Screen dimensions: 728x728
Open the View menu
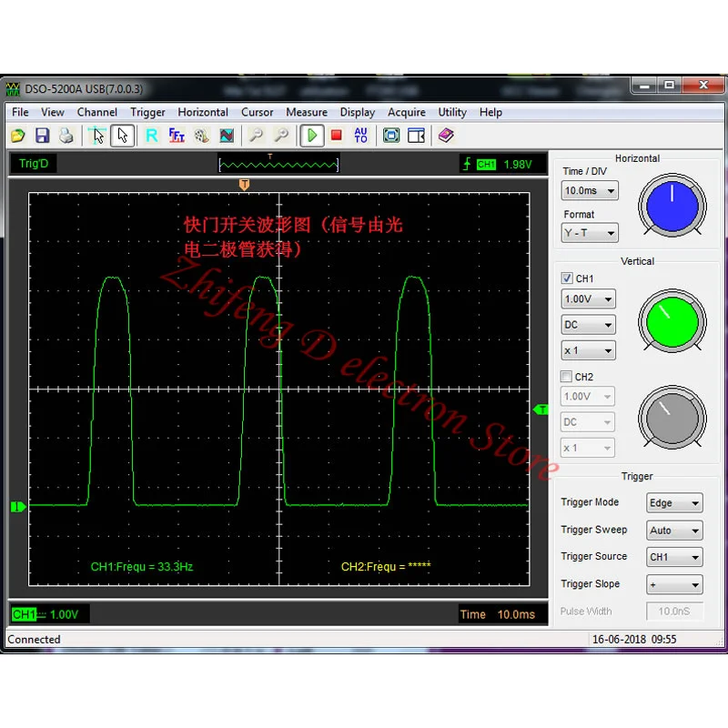coord(53,112)
